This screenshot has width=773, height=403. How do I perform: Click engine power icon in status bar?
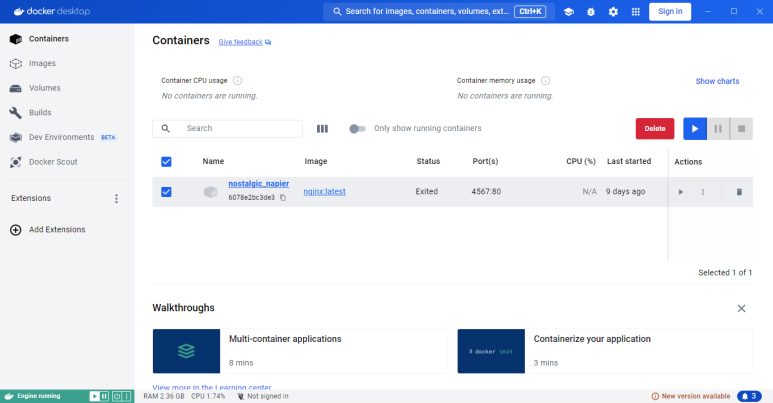(x=117, y=396)
